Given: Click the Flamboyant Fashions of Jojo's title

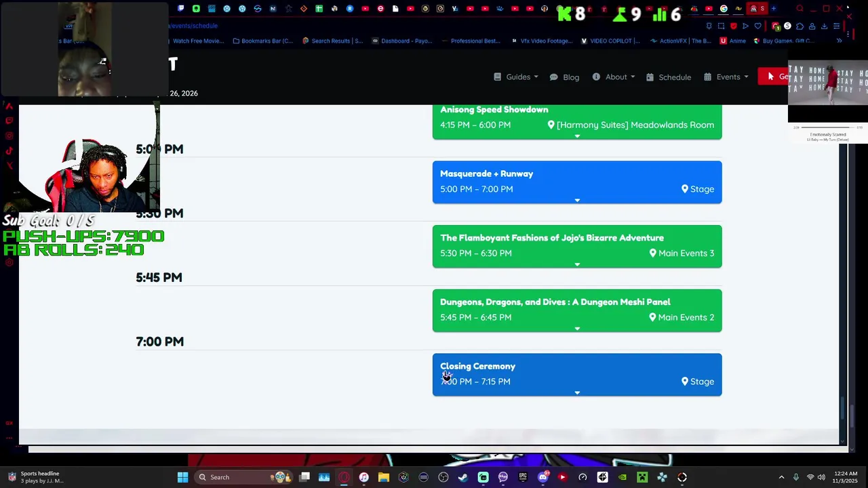Looking at the screenshot, I should point(552,238).
